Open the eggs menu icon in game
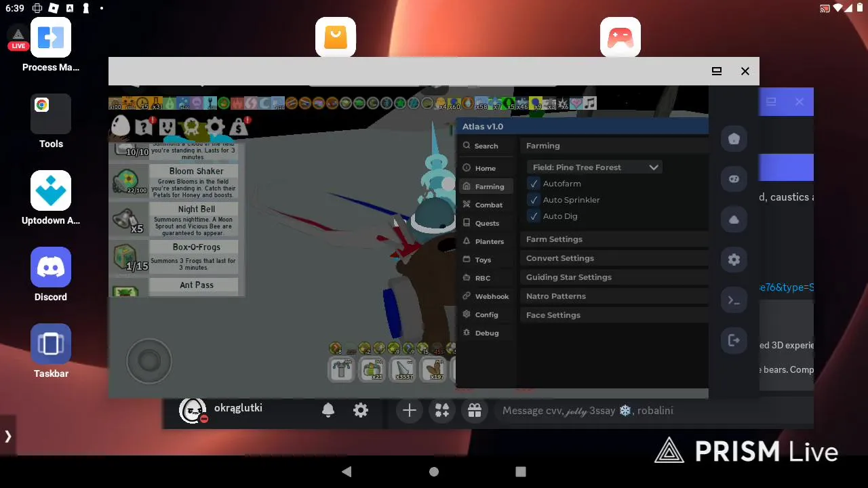This screenshot has width=868, height=488. [120, 126]
